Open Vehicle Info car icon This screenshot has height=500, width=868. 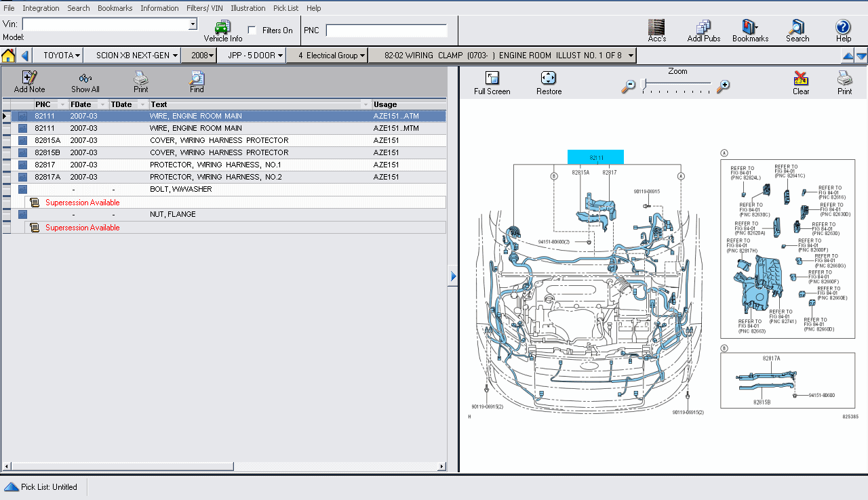222,27
